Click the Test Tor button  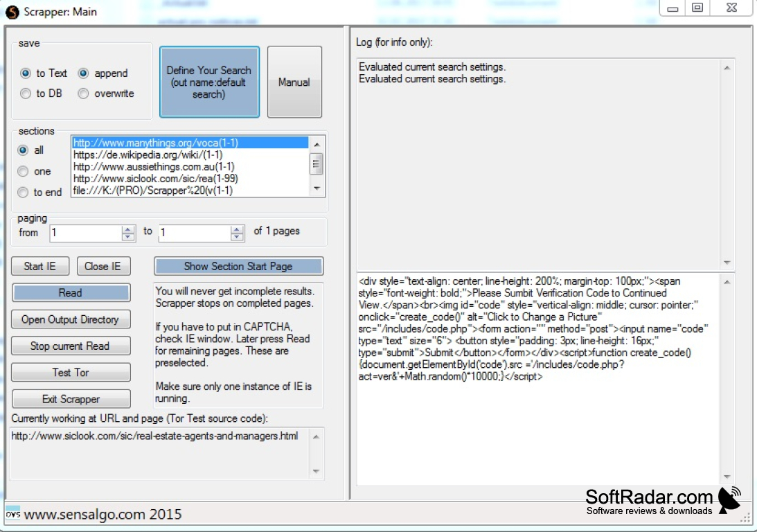click(x=71, y=373)
